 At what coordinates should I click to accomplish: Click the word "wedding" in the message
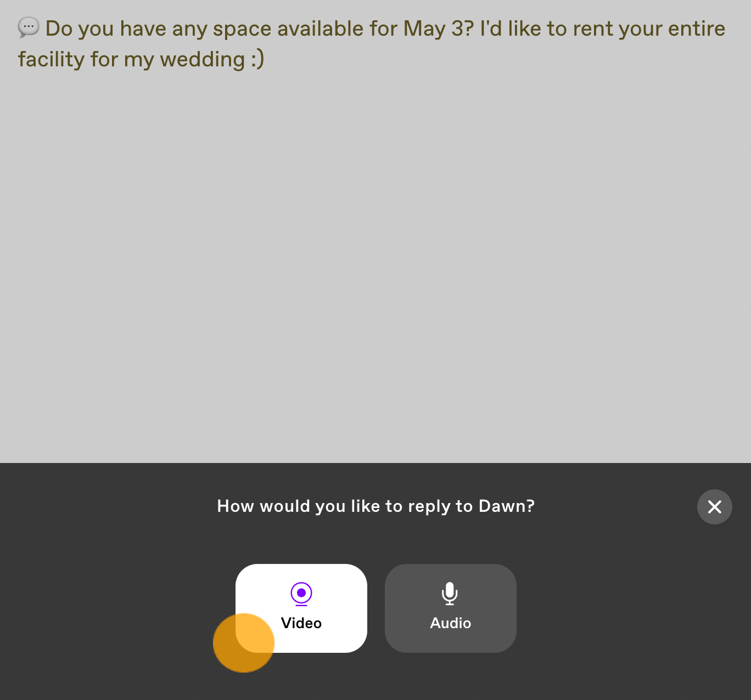click(x=203, y=59)
